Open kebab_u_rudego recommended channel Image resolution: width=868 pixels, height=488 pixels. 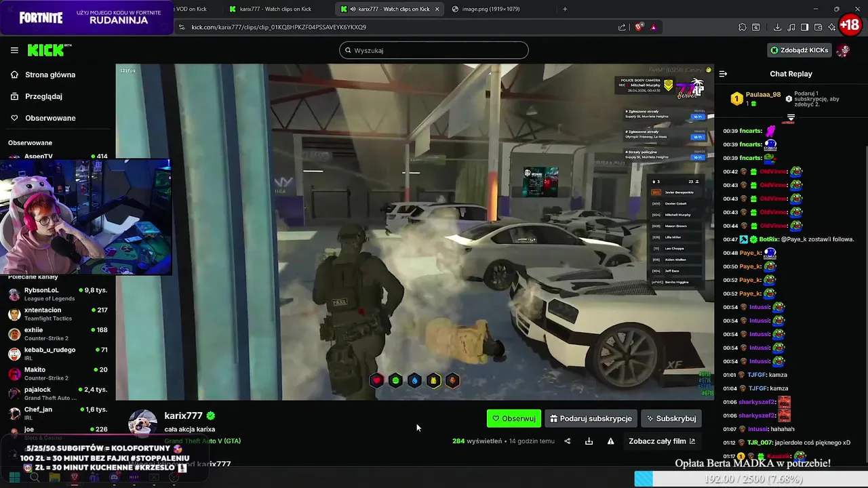pos(58,353)
